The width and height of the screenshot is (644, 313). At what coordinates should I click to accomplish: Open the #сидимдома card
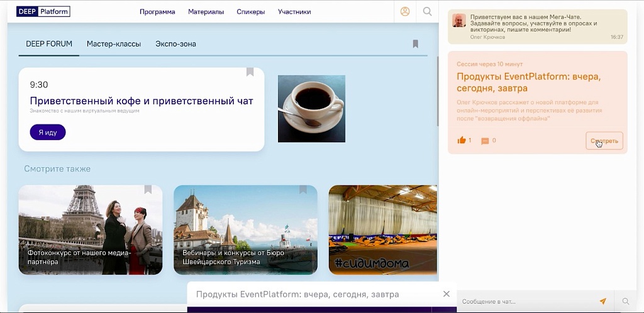click(x=383, y=230)
